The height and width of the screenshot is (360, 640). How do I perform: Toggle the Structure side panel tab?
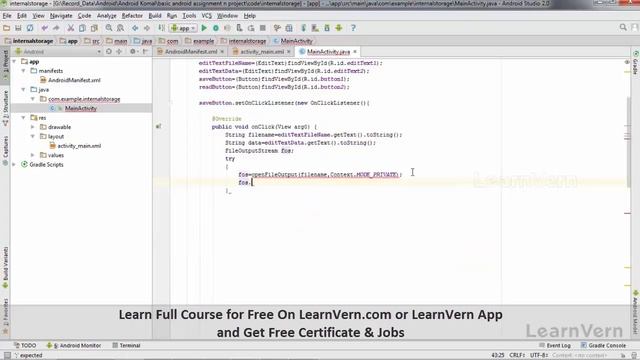[x=5, y=108]
